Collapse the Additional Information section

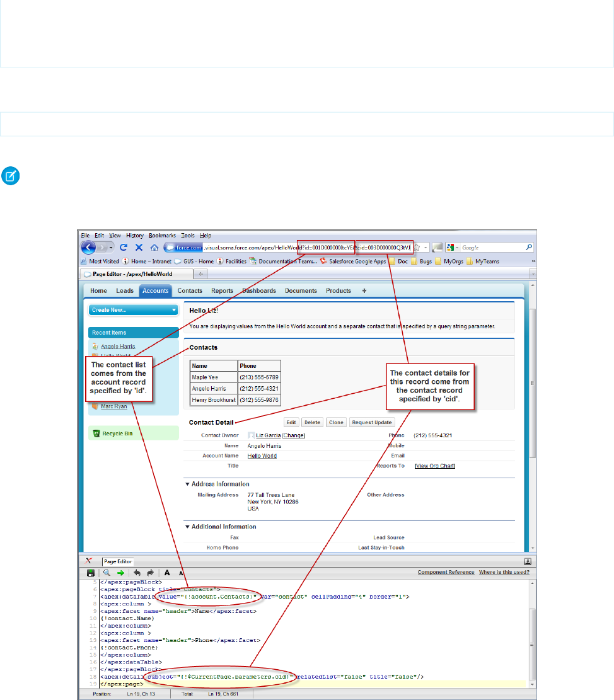point(188,527)
